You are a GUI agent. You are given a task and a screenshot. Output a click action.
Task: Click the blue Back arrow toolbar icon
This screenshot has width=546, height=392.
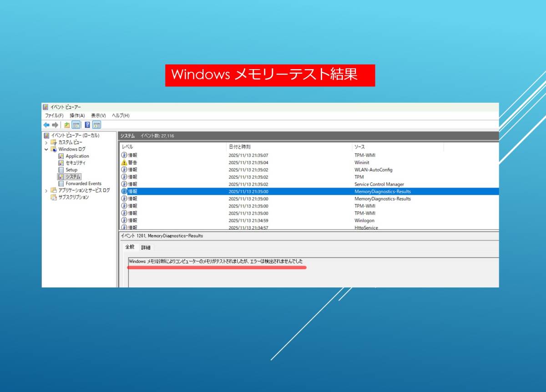[46, 125]
